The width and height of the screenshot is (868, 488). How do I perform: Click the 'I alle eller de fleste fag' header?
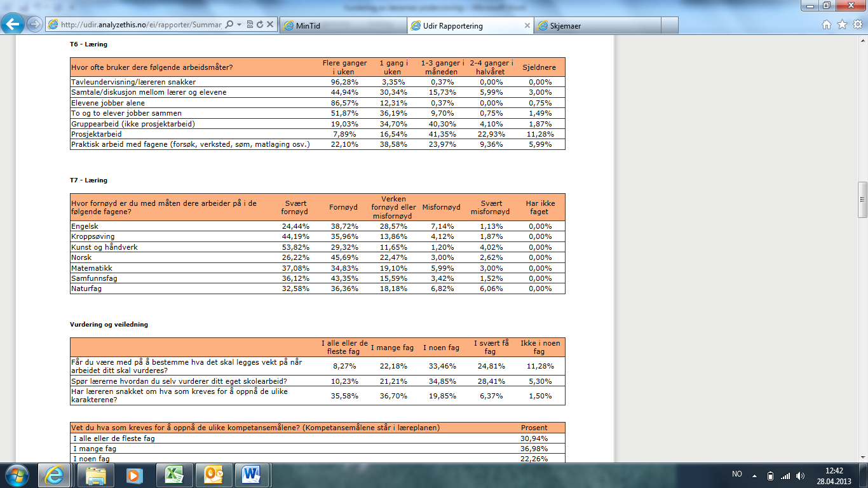pos(344,347)
